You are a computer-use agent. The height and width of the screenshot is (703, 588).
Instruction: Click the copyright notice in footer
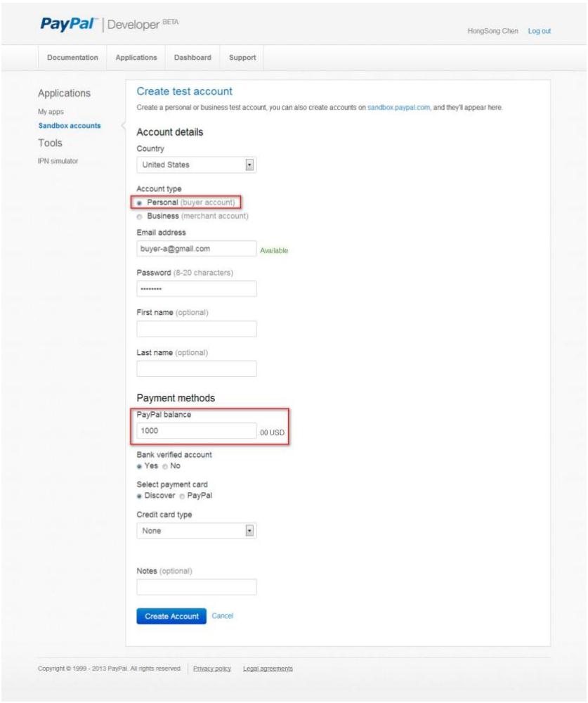[110, 669]
